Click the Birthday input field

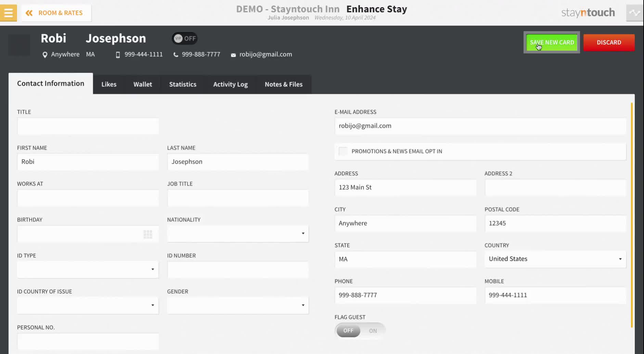click(88, 234)
